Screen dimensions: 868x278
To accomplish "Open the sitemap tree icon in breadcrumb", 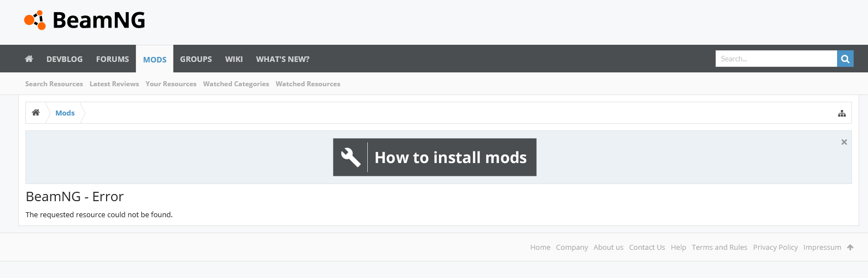I will 842,113.
